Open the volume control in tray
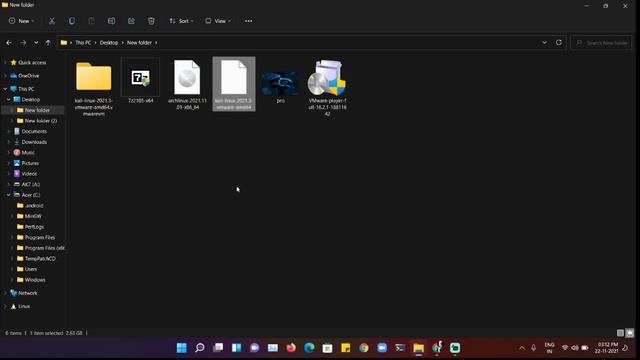This screenshot has width=640, height=360. (575, 348)
